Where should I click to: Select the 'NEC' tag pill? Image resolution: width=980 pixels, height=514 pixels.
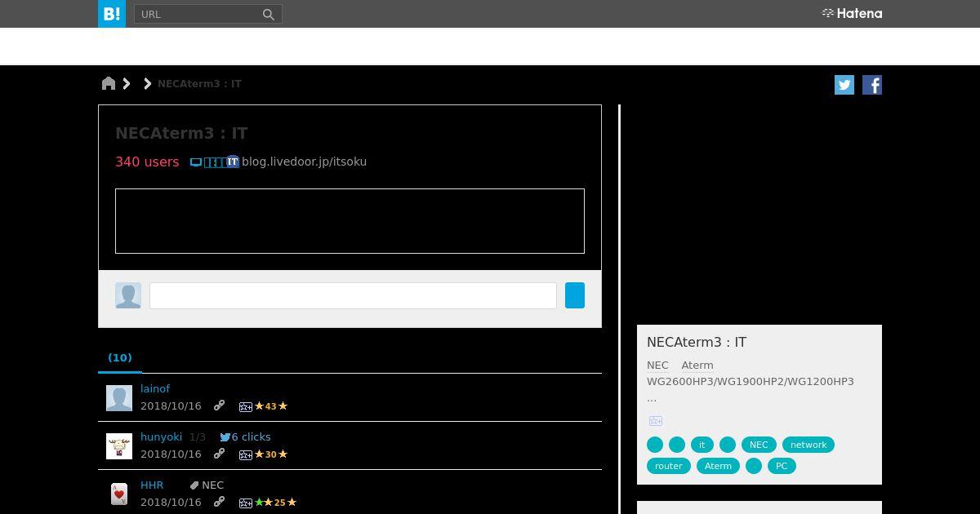click(x=759, y=445)
